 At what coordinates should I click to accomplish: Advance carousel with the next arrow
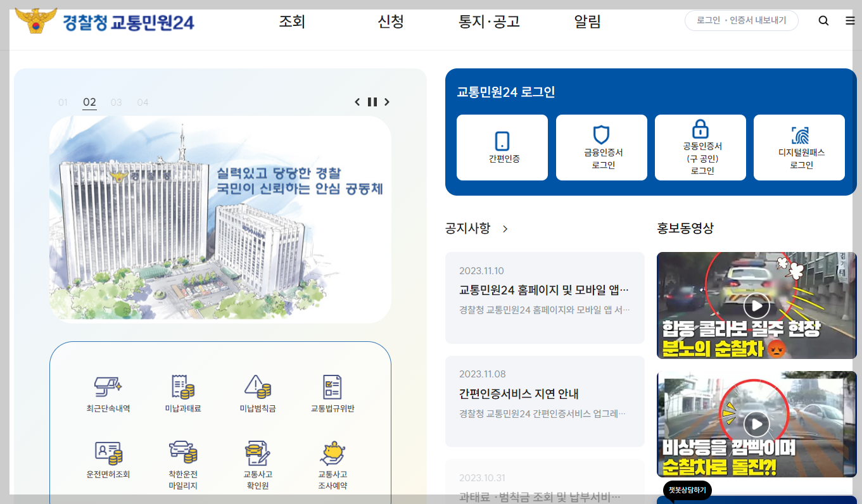pos(386,101)
